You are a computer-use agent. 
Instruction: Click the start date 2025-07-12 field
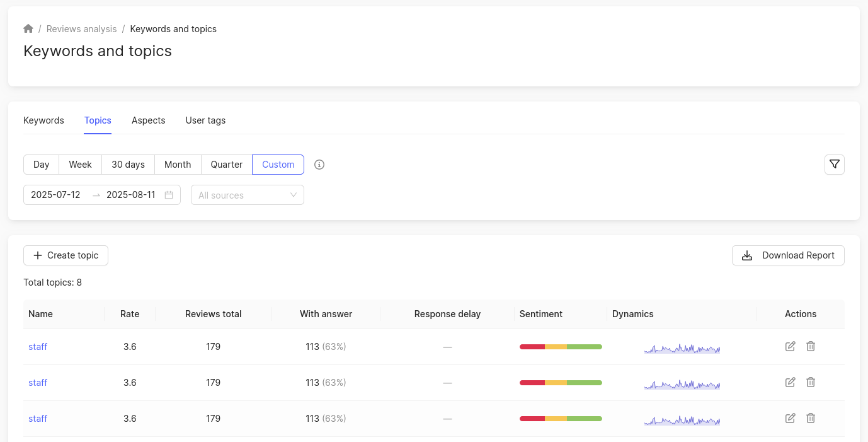click(x=56, y=195)
